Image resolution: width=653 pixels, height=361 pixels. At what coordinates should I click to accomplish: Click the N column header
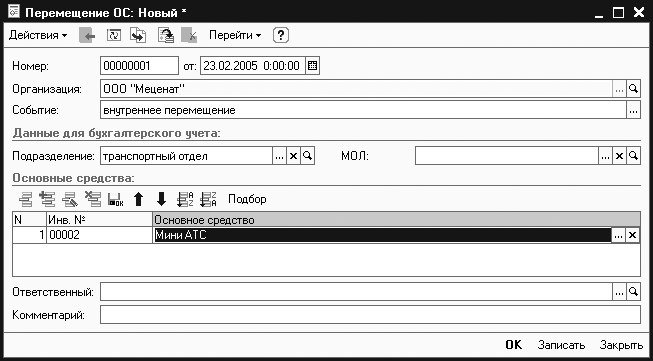[30, 219]
